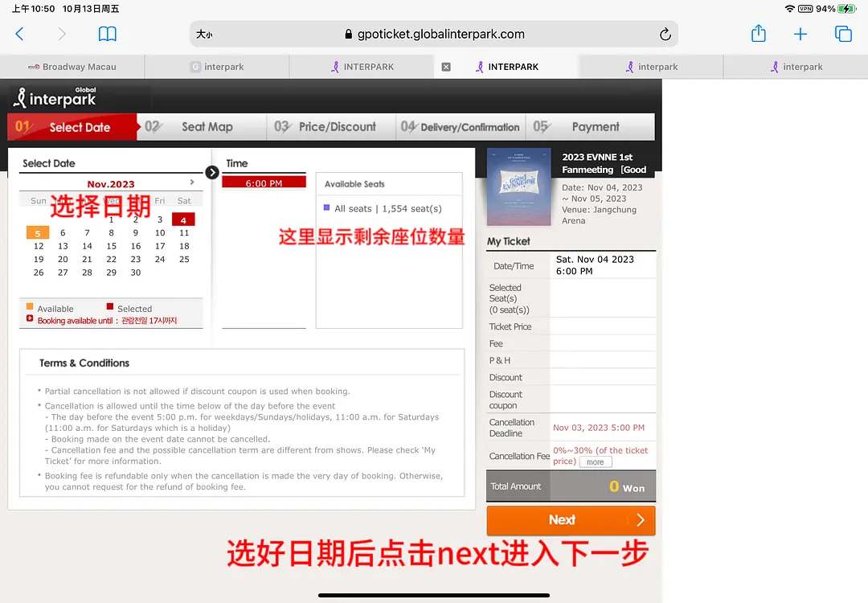Click calendar date 30

[x=136, y=273]
